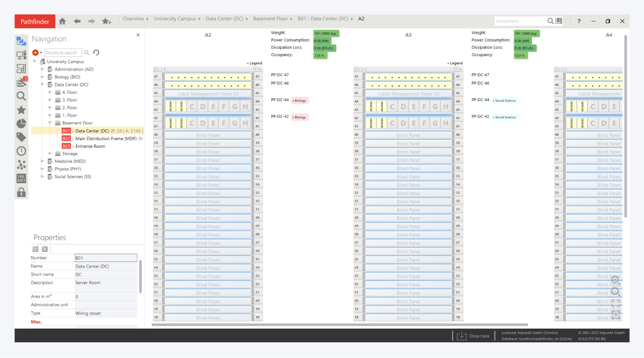Open the IP address management sidebar icon
This screenshot has width=644, height=358.
click(x=21, y=178)
